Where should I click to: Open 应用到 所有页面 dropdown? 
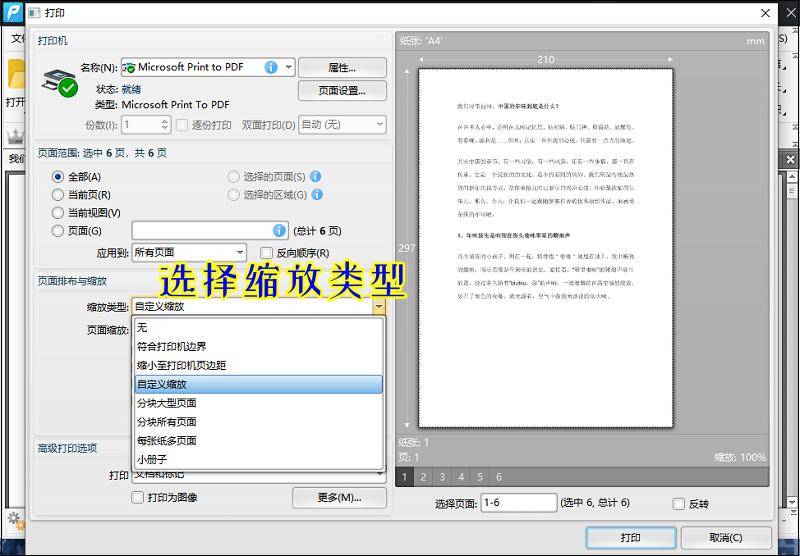[x=240, y=252]
